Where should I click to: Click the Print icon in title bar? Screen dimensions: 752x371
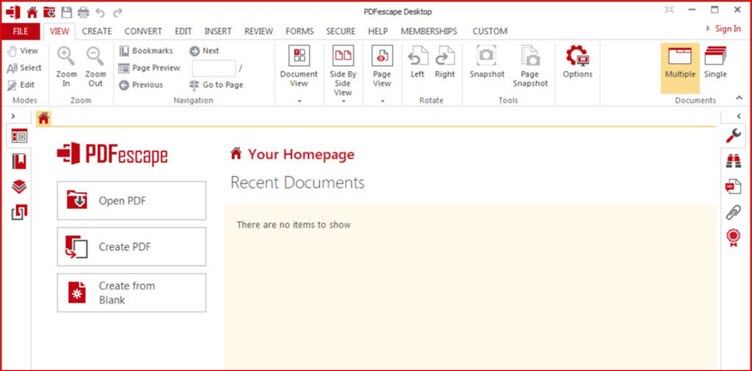click(x=83, y=12)
